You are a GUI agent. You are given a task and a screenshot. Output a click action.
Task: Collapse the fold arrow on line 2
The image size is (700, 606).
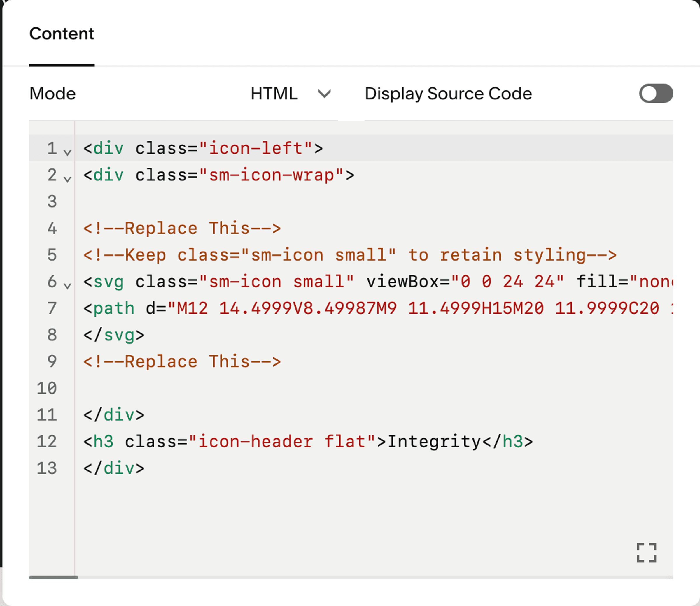[68, 179]
